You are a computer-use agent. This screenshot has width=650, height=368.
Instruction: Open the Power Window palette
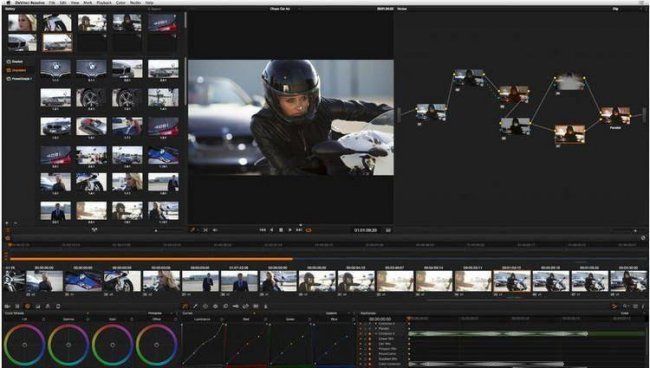point(205,306)
